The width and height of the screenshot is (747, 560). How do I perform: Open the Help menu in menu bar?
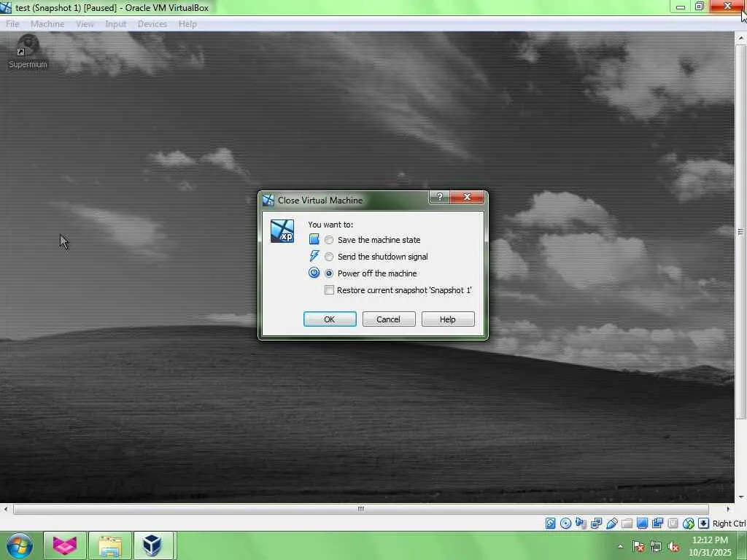pos(187,24)
